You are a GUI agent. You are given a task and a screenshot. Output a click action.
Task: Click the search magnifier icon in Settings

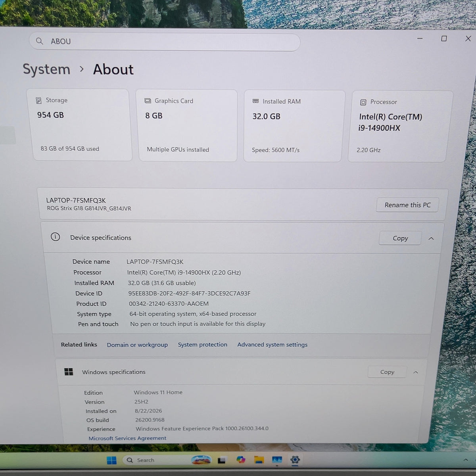(x=39, y=41)
